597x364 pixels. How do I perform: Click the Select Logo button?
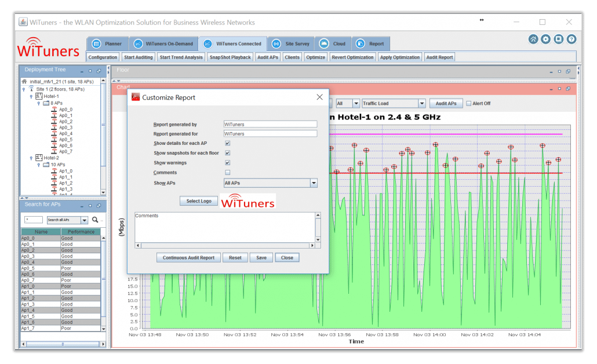[199, 201]
